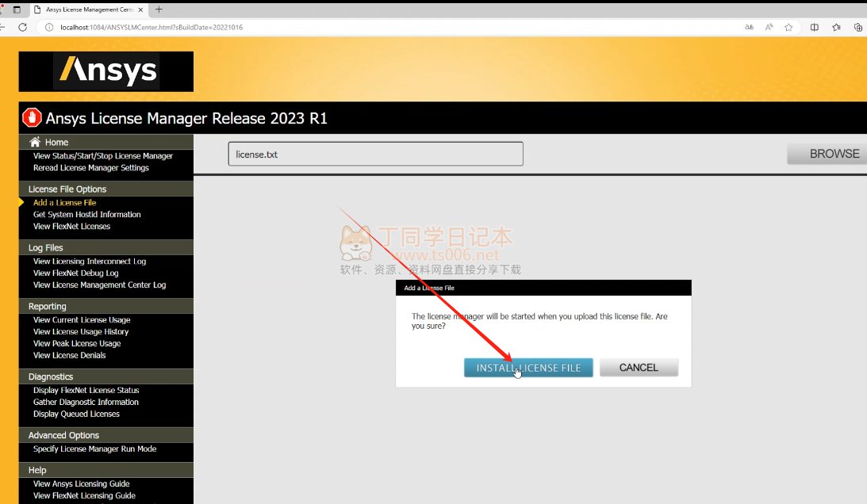Open View Peak License Usage
The width and height of the screenshot is (867, 504).
(77, 343)
